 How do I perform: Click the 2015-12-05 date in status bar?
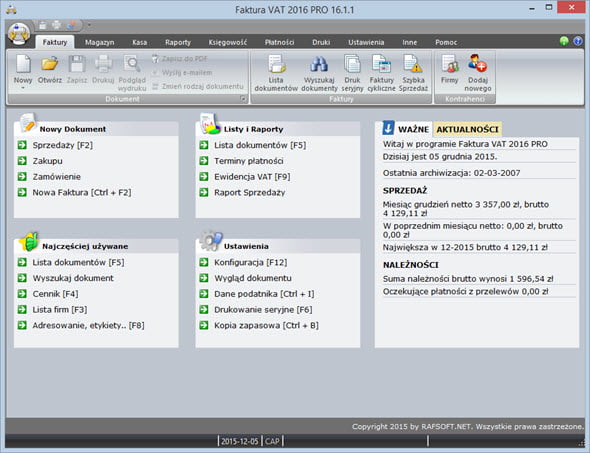(240, 441)
